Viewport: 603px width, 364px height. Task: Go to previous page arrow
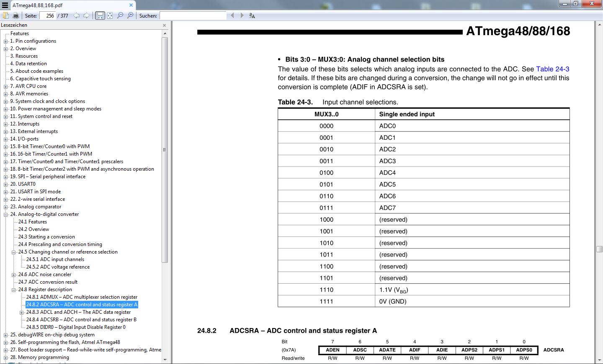click(x=77, y=15)
